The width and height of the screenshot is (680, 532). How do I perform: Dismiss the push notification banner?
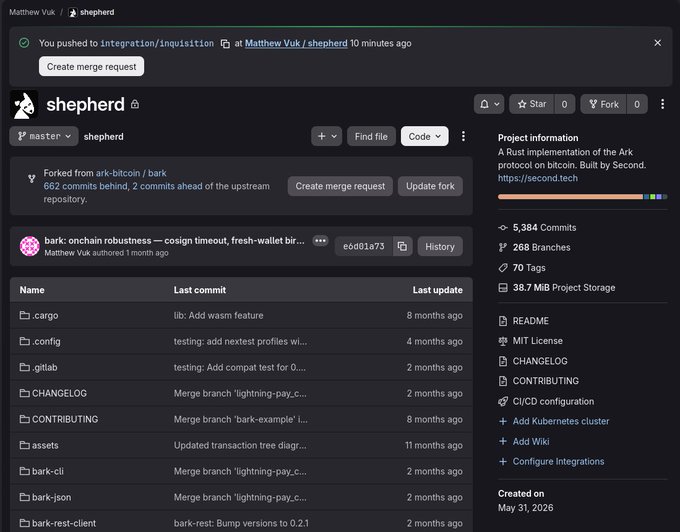point(657,43)
